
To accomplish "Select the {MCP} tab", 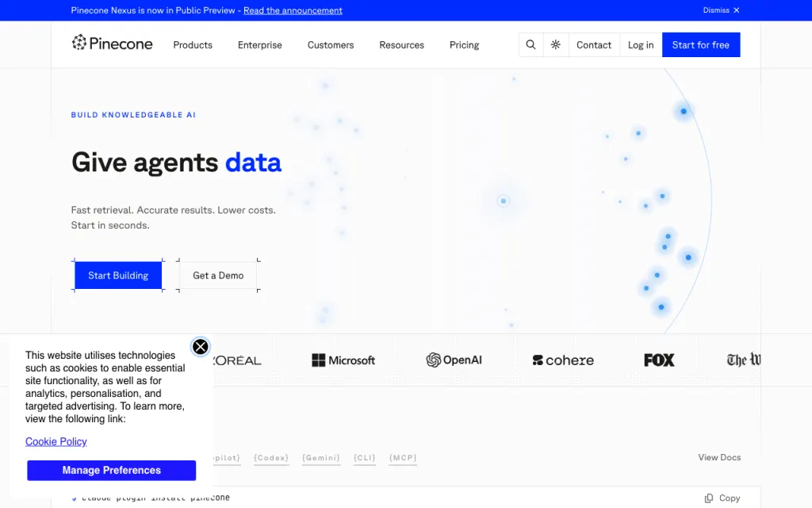I will [403, 458].
